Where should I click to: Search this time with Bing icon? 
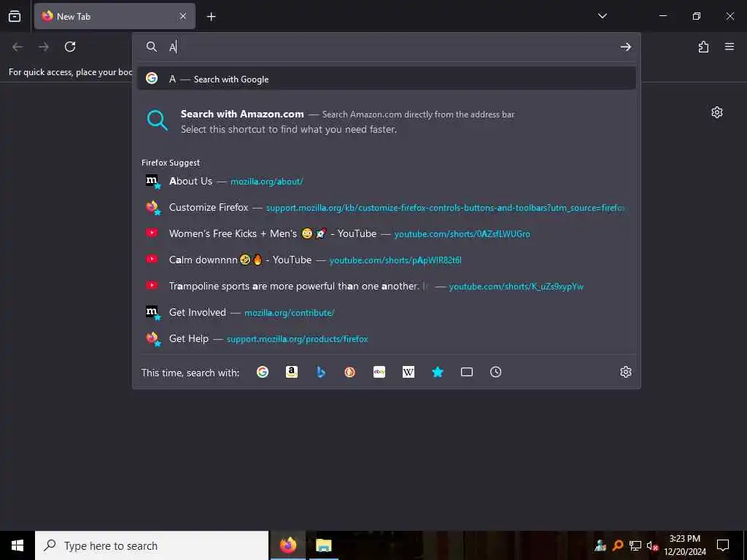pyautogui.click(x=321, y=372)
